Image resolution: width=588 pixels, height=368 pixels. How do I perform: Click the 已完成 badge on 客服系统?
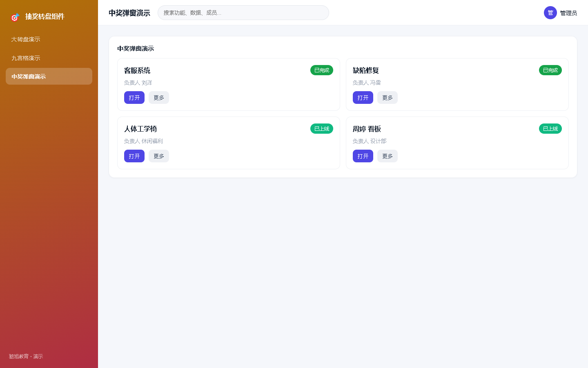tap(322, 70)
